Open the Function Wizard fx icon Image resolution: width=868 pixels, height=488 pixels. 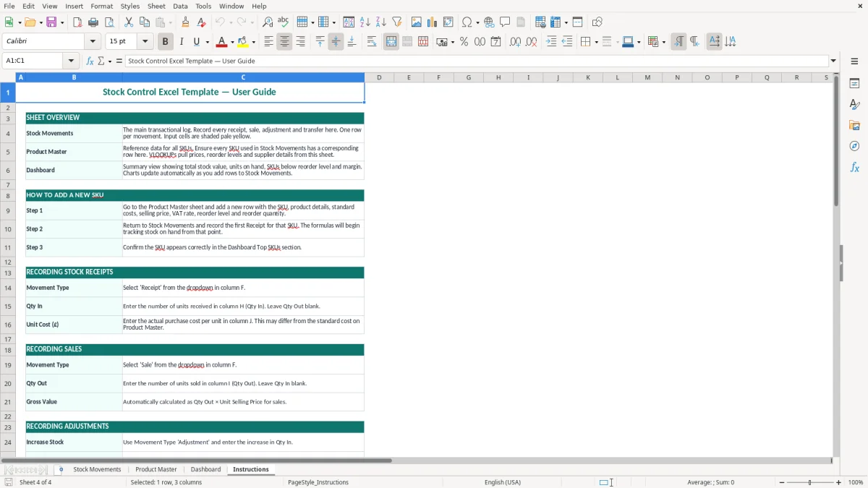[90, 61]
